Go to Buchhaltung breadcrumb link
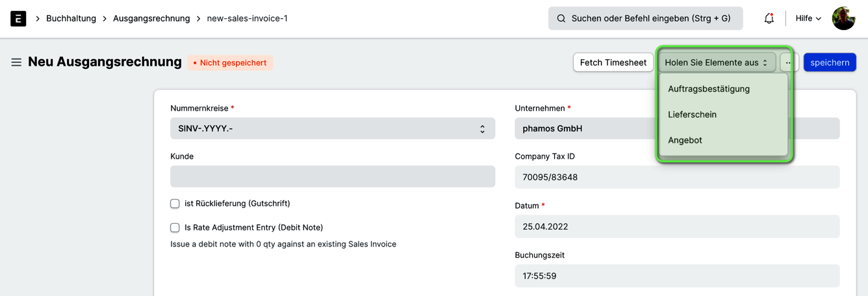Viewport: 868px width, 296px height. click(71, 18)
